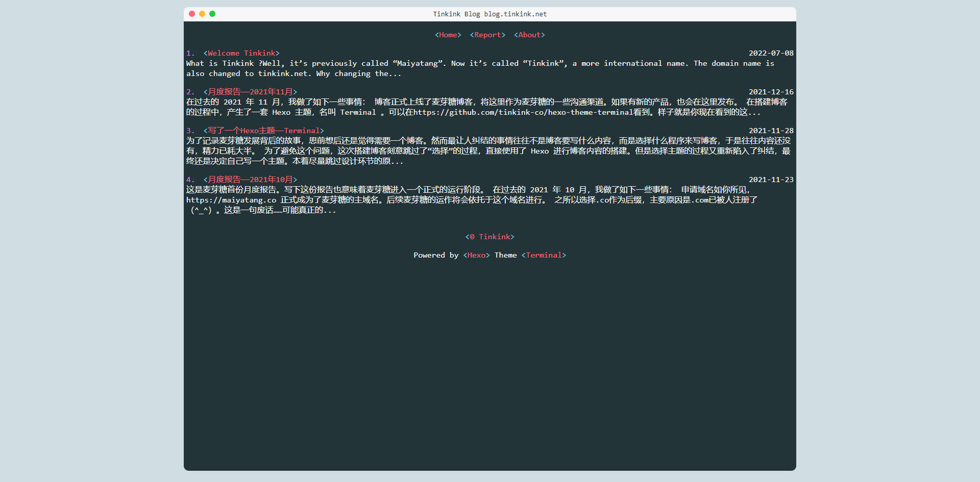Click the green maximize window dot
The height and width of the screenshot is (482, 980).
pyautogui.click(x=212, y=14)
